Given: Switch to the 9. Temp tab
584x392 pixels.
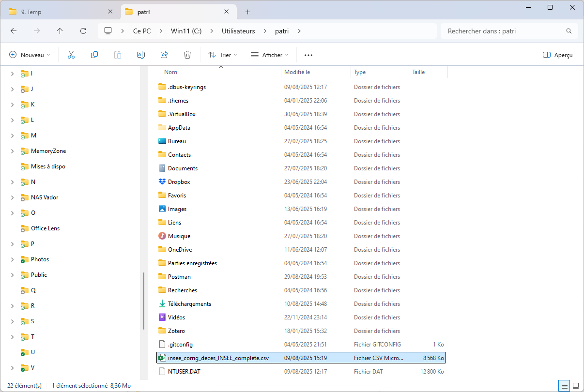Looking at the screenshot, I should pyautogui.click(x=61, y=12).
